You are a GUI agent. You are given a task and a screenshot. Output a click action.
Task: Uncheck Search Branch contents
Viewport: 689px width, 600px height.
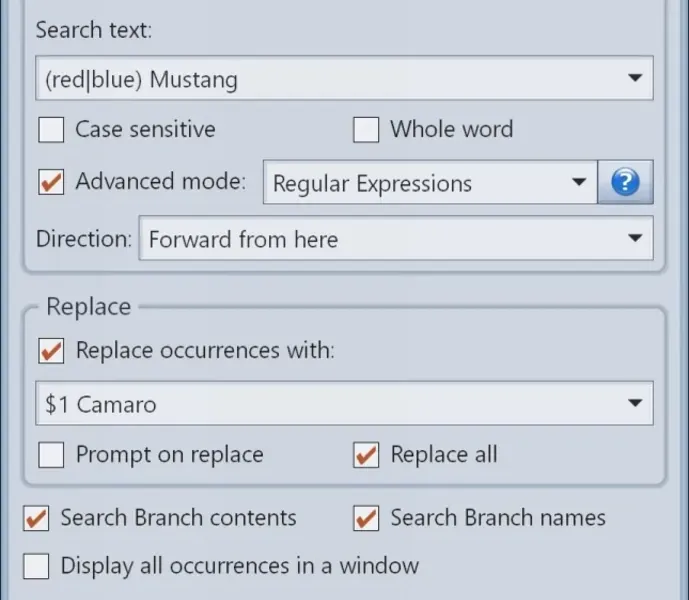click(x=37, y=518)
